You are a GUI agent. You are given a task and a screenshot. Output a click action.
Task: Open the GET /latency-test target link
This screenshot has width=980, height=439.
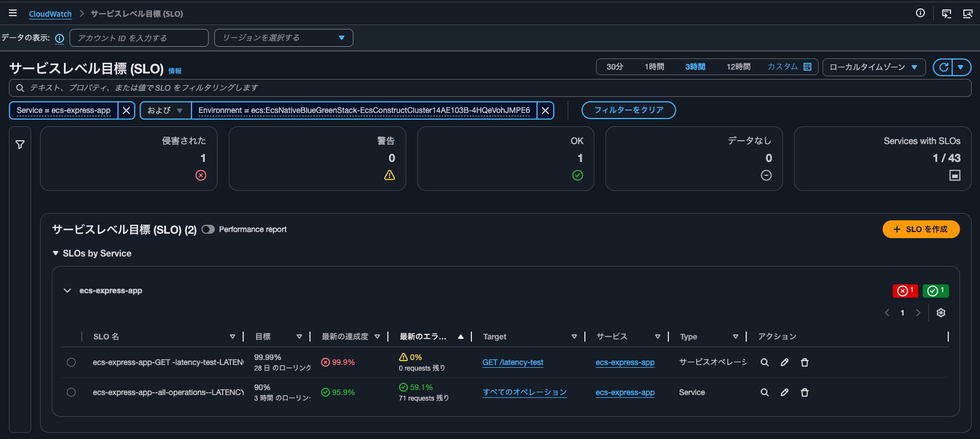[513, 362]
